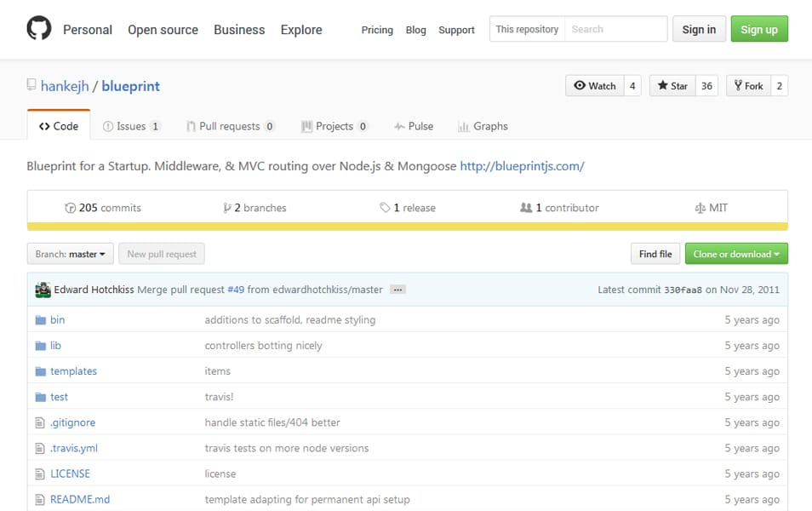Click Business in top navigation
812x511 pixels.
click(239, 30)
